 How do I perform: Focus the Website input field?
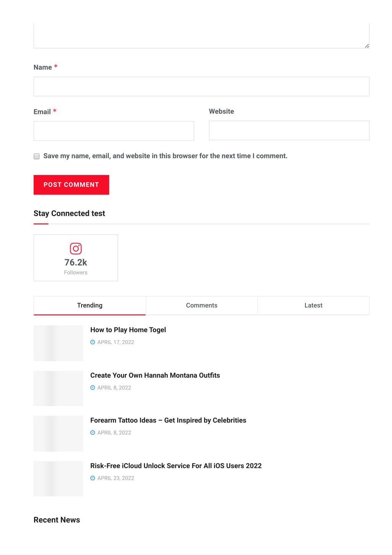tap(289, 131)
